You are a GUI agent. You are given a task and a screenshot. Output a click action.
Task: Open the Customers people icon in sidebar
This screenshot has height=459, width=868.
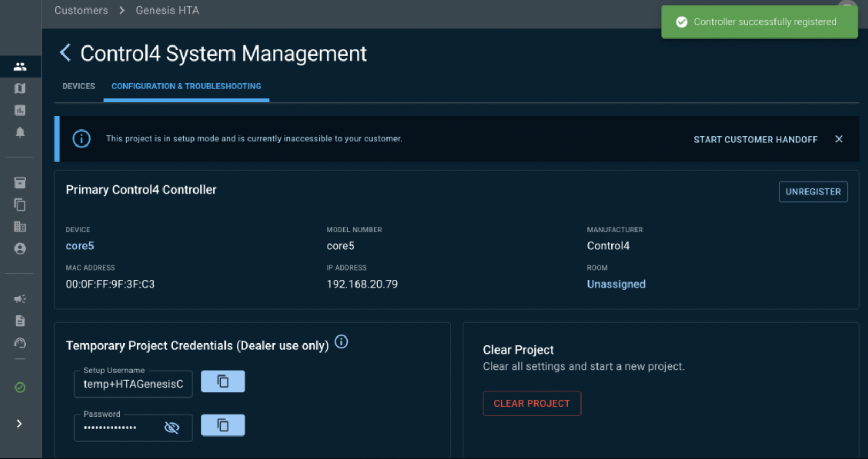tap(20, 66)
